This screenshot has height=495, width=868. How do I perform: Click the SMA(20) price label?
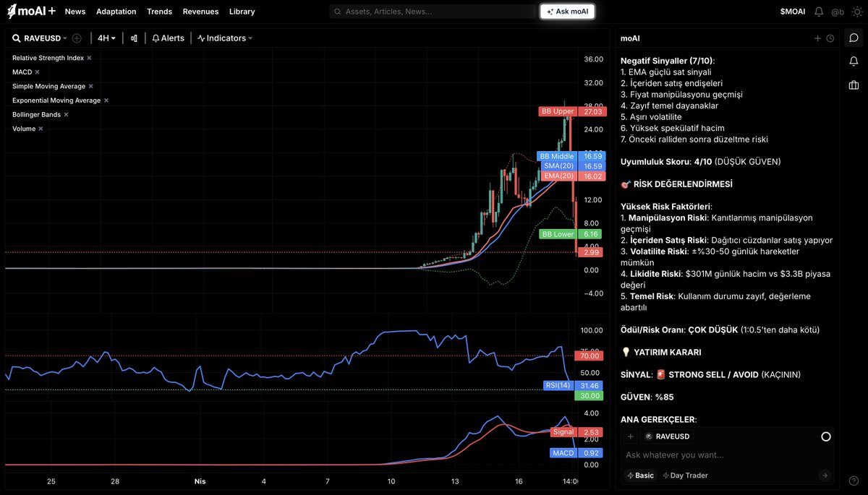pyautogui.click(x=571, y=166)
